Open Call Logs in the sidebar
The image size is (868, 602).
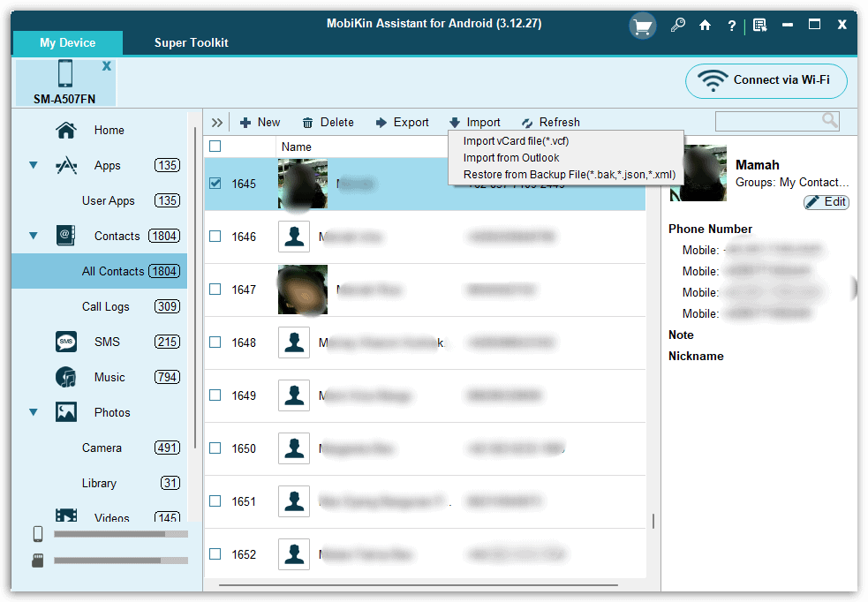coord(106,306)
